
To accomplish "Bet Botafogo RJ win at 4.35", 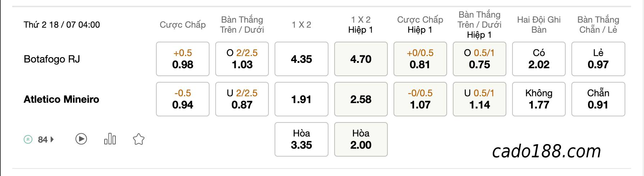I will [x=302, y=59].
